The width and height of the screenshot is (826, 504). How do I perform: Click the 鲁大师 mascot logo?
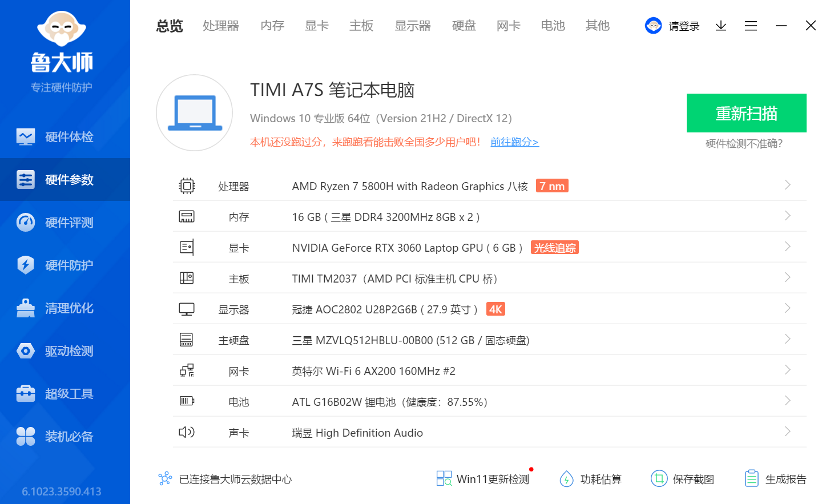tap(62, 29)
